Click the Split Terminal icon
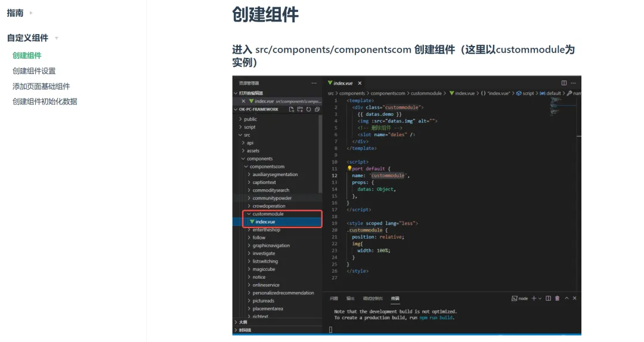The width and height of the screenshot is (644, 342). pyautogui.click(x=549, y=298)
